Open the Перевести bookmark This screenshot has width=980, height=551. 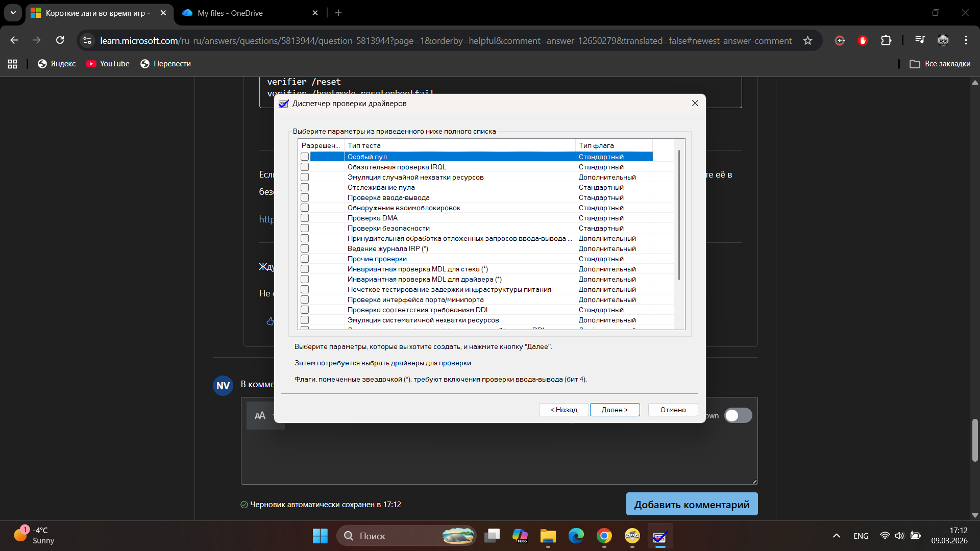point(165,64)
